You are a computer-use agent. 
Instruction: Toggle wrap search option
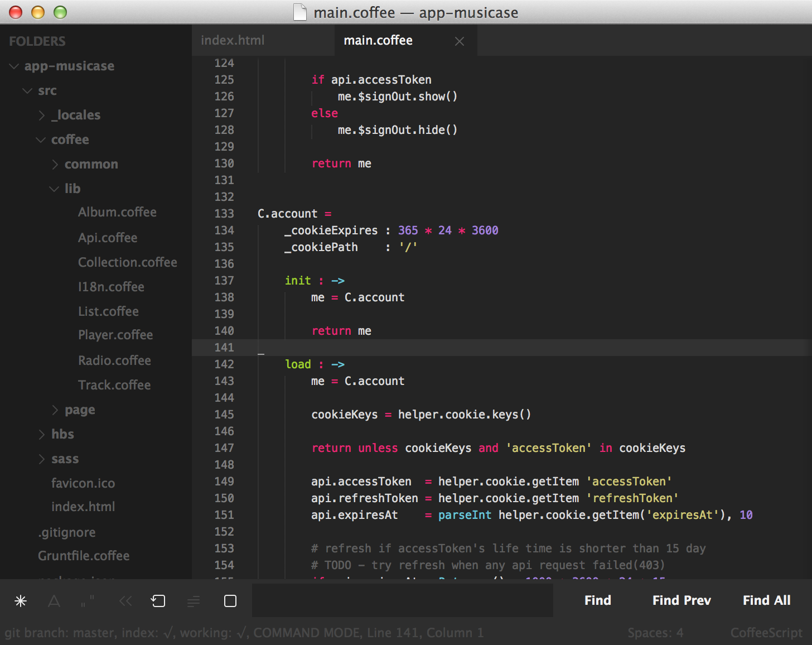pyautogui.click(x=158, y=601)
